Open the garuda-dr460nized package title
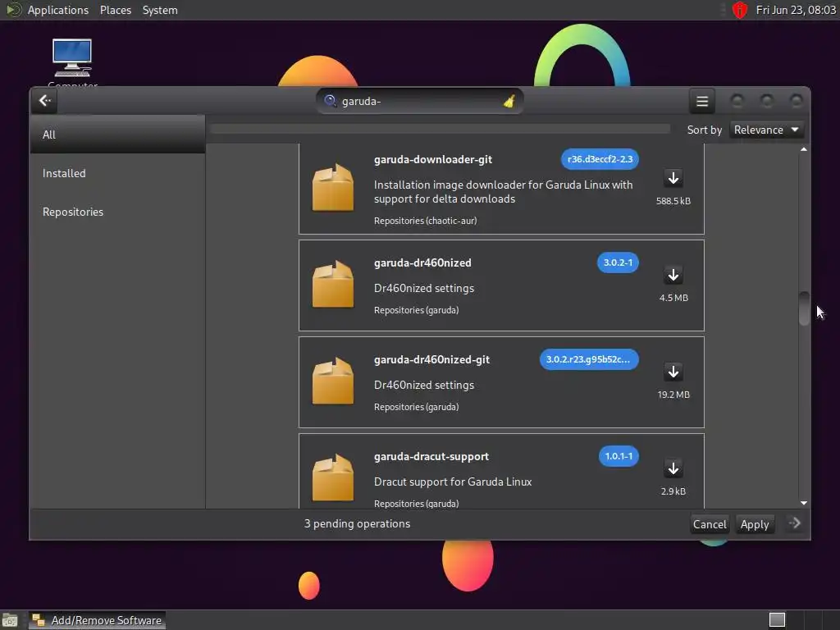840x630 pixels. pos(422,262)
